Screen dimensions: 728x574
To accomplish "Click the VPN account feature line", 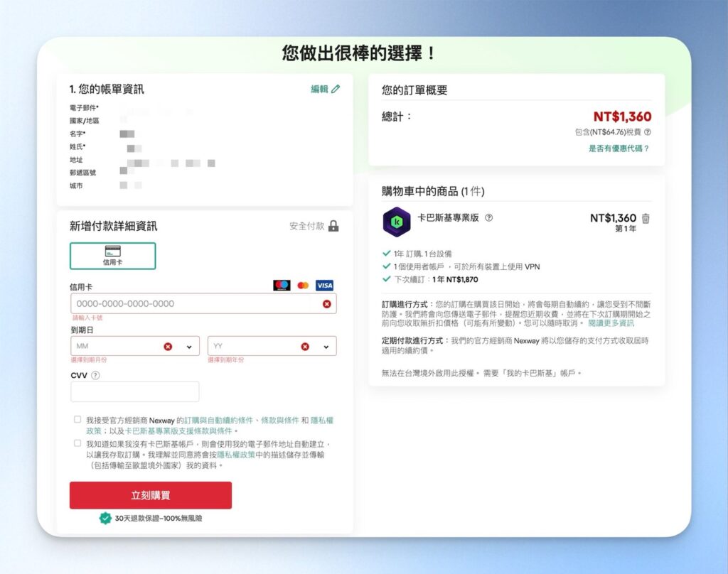I will (461, 267).
